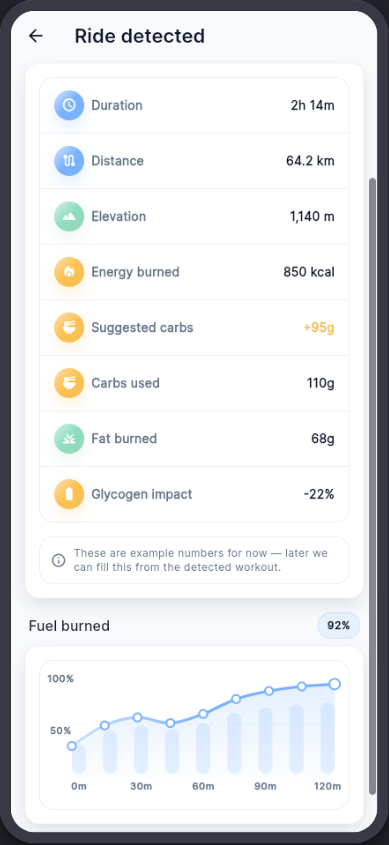Go back using the arrow icon
Viewport: 389px width, 845px height.
(36, 36)
